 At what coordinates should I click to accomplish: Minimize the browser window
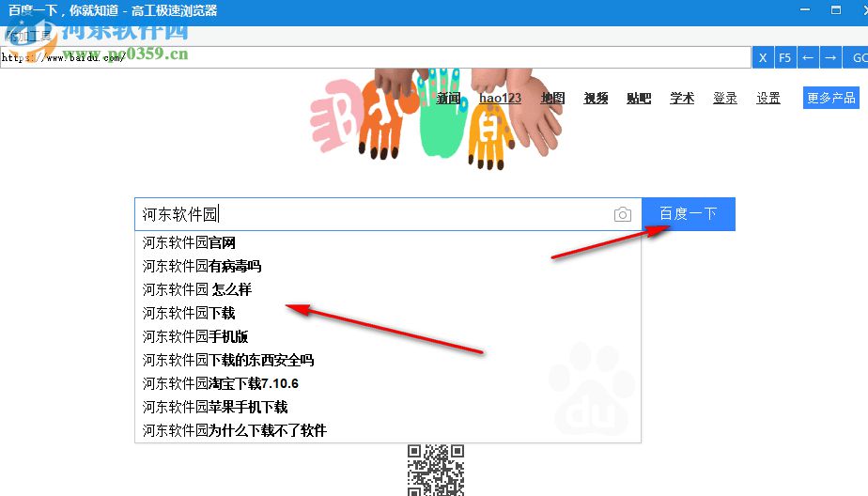(805, 10)
